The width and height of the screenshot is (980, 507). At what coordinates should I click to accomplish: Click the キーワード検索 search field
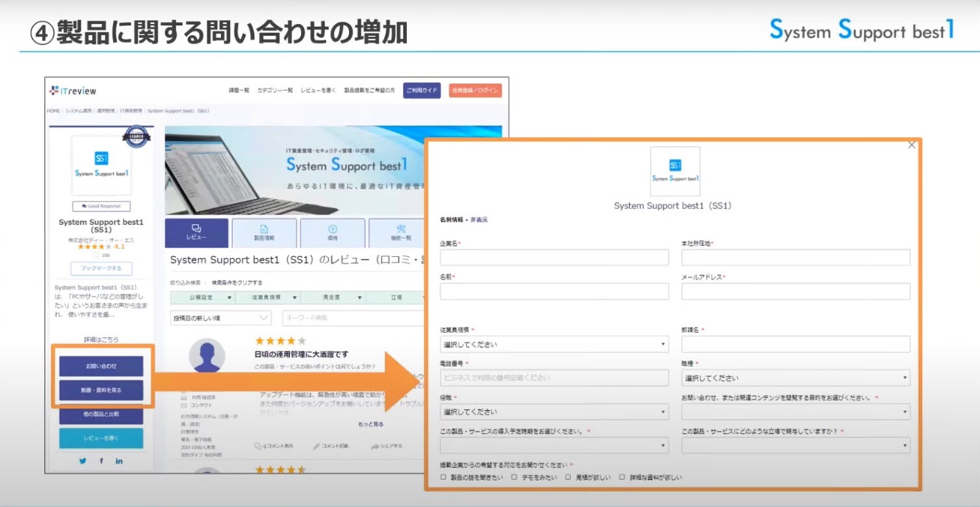coord(354,318)
